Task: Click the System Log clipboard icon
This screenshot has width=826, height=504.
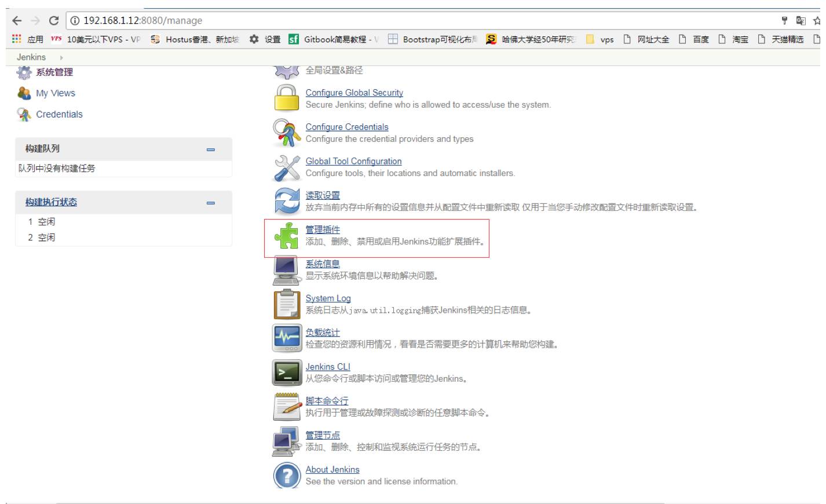Action: tap(286, 304)
